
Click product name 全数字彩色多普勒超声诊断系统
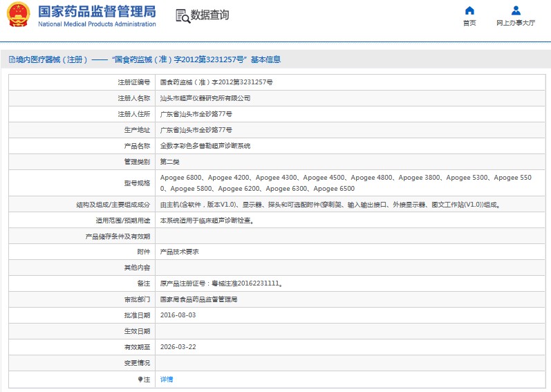[205, 146]
